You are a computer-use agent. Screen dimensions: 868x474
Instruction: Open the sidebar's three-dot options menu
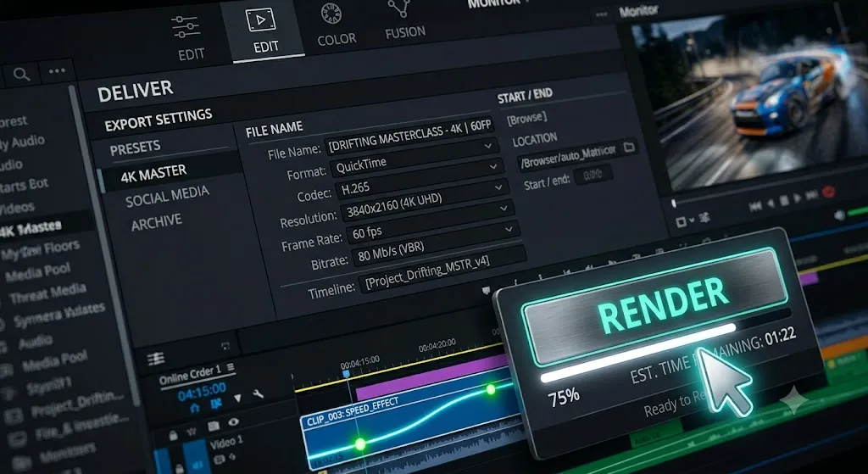pos(57,71)
